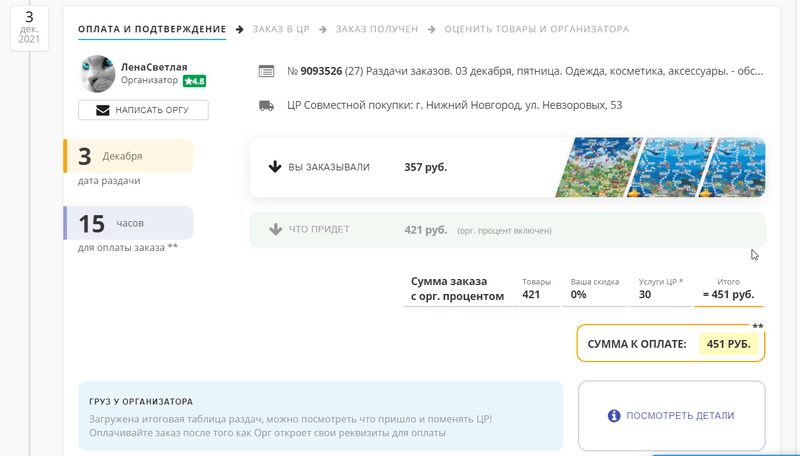Click the Сумма к оплате 451 руб. box
800x456 pixels.
coord(671,343)
